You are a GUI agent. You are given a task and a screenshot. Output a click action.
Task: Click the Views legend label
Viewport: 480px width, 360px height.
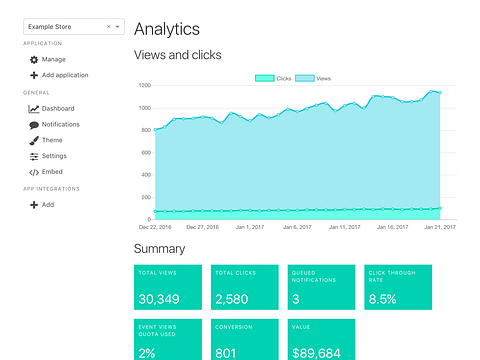(x=323, y=79)
